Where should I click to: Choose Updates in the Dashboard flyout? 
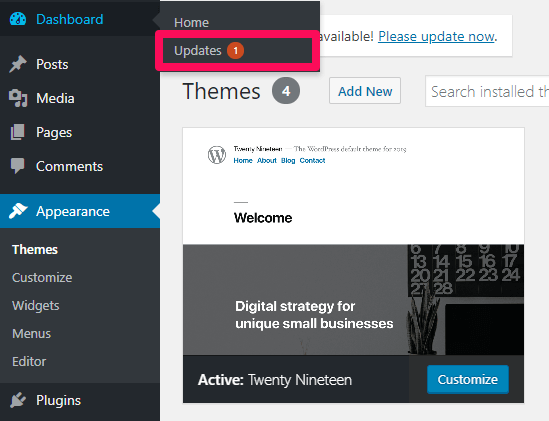[x=237, y=50]
